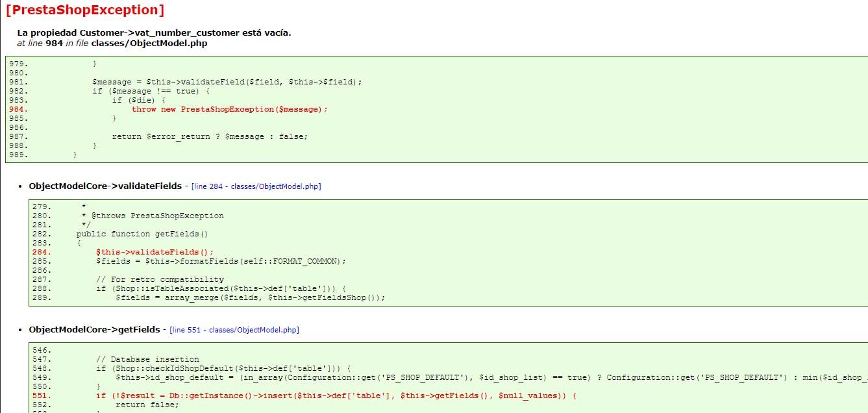868x413 pixels.
Task: Click line 287 'For retro compatibility' comment
Action: click(160, 279)
